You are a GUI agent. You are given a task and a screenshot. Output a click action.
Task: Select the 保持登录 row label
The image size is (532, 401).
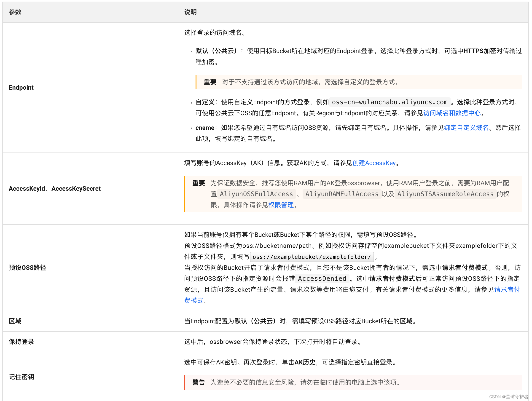21,342
